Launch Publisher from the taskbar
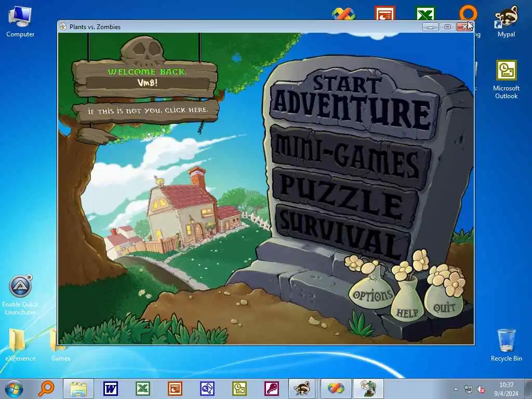 207,389
